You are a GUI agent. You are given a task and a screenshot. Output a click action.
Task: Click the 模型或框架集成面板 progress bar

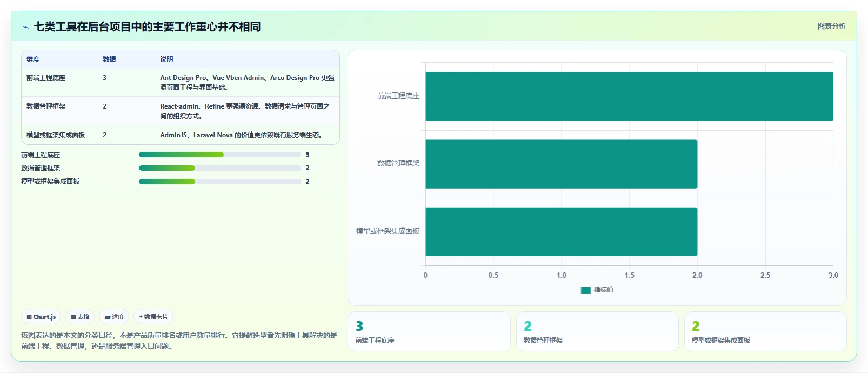(x=219, y=182)
